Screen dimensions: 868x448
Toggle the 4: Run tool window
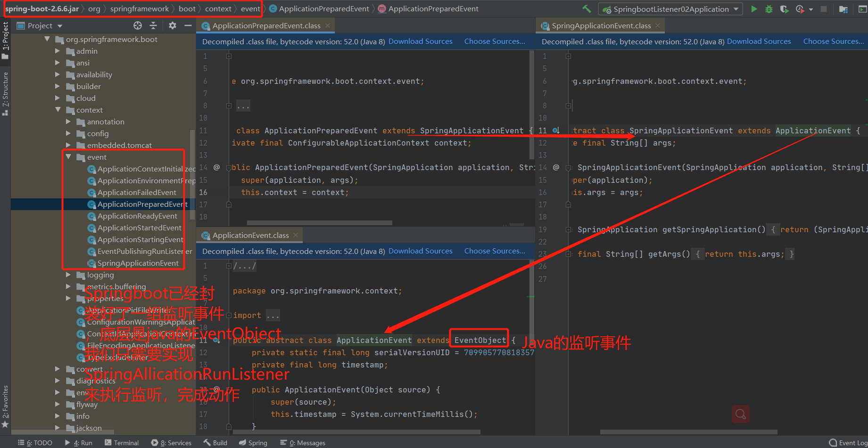[78, 443]
